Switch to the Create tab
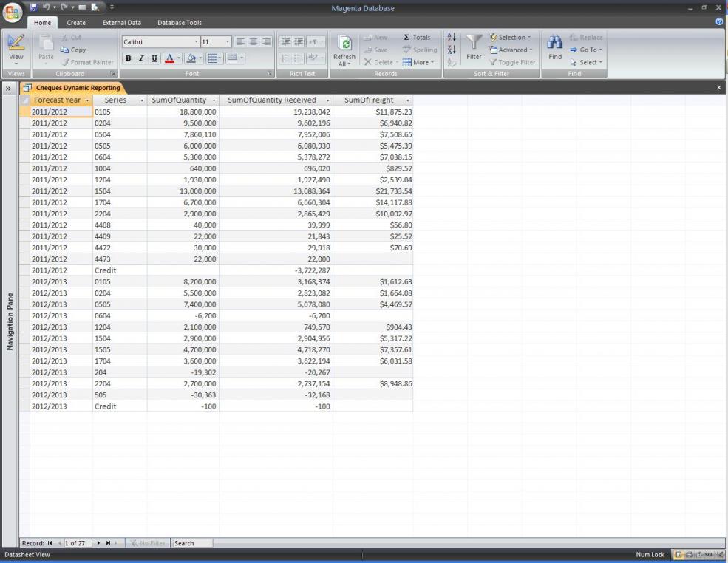The width and height of the screenshot is (728, 563). pyautogui.click(x=76, y=22)
